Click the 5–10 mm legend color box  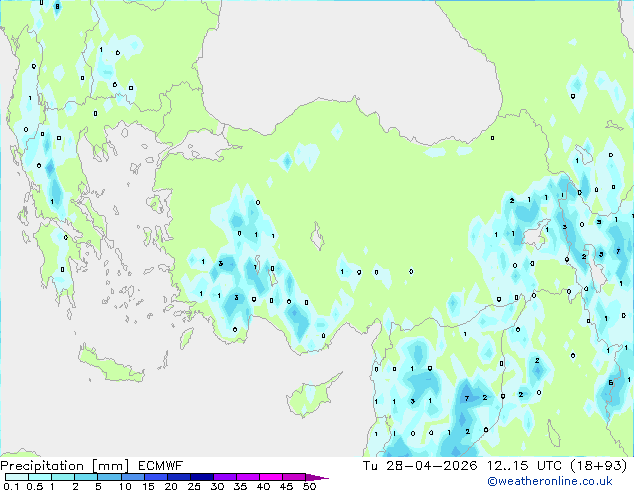click(109, 477)
